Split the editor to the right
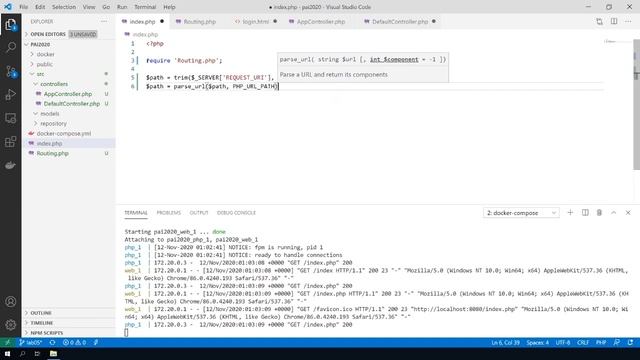This screenshot has width=640, height=360. pyautogui.click(x=614, y=22)
